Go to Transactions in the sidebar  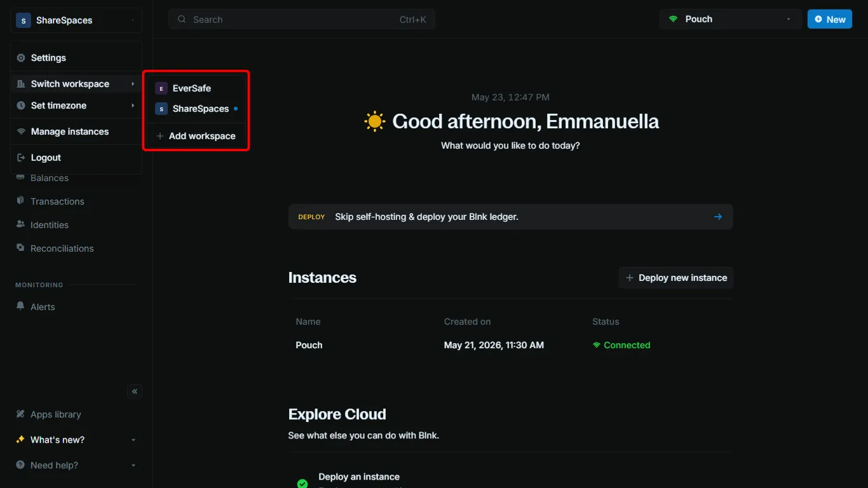pos(57,201)
